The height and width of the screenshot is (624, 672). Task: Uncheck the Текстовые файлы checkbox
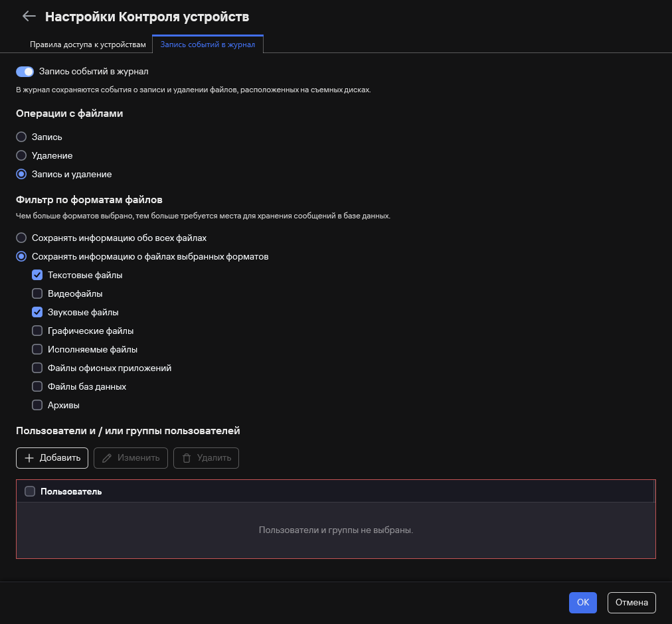point(37,275)
